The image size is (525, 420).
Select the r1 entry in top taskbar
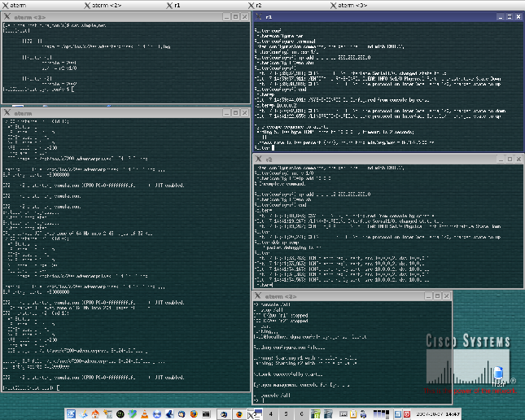pyautogui.click(x=174, y=5)
